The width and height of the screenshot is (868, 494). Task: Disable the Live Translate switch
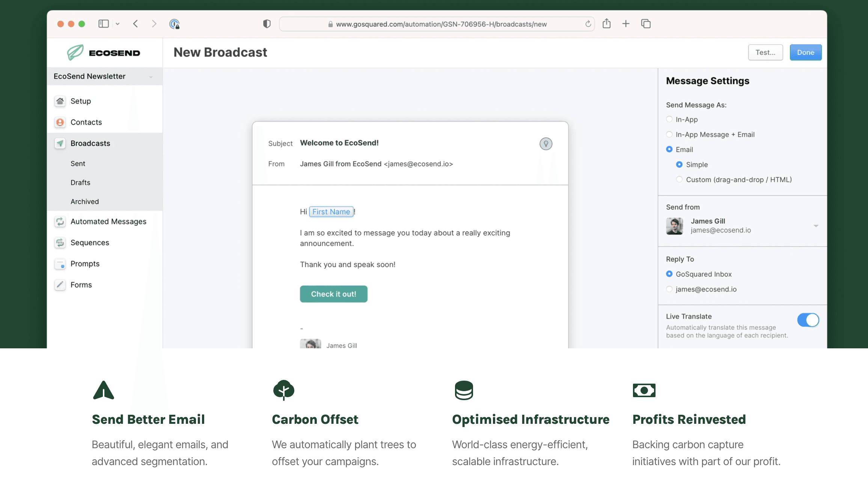(808, 320)
